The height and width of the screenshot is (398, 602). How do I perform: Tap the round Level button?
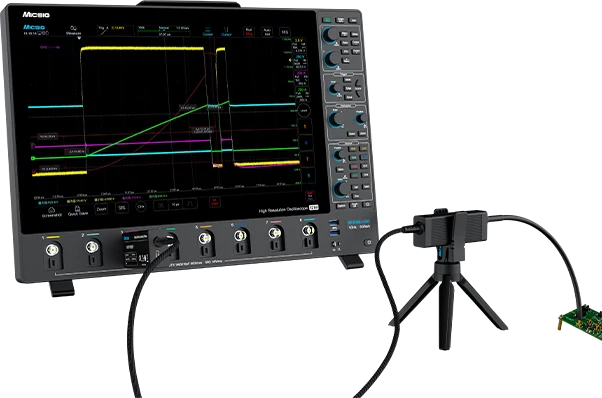pyautogui.click(x=304, y=111)
